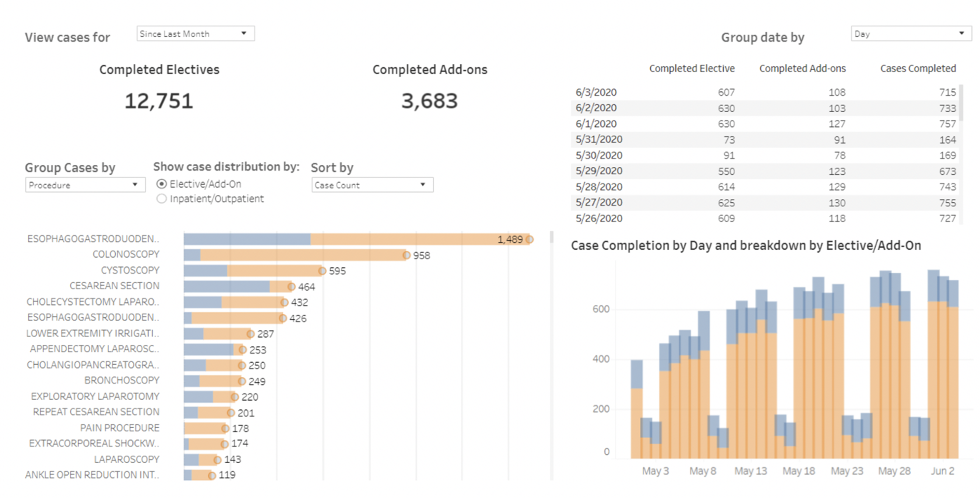
Task: Open the Group Cases by Procedure dropdown
Action: tap(85, 185)
